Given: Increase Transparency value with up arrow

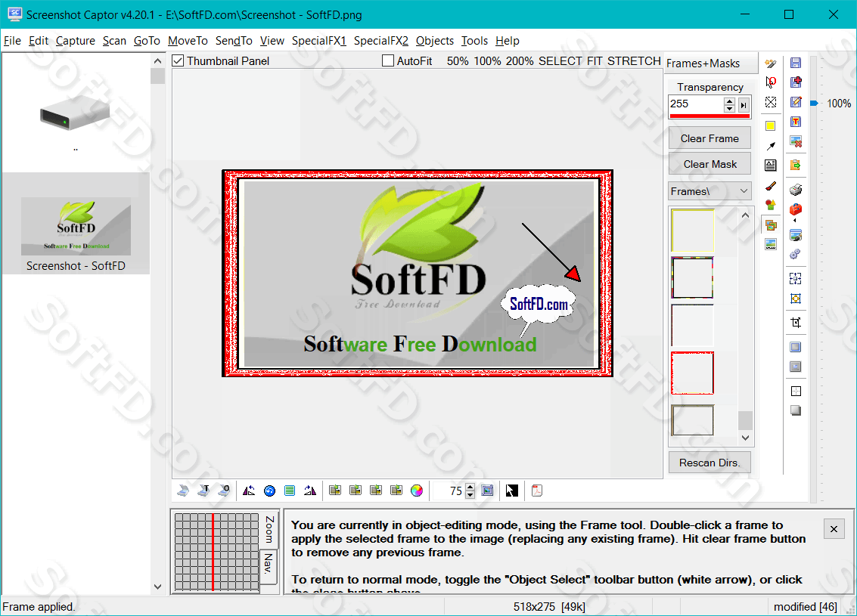Looking at the screenshot, I should point(729,101).
